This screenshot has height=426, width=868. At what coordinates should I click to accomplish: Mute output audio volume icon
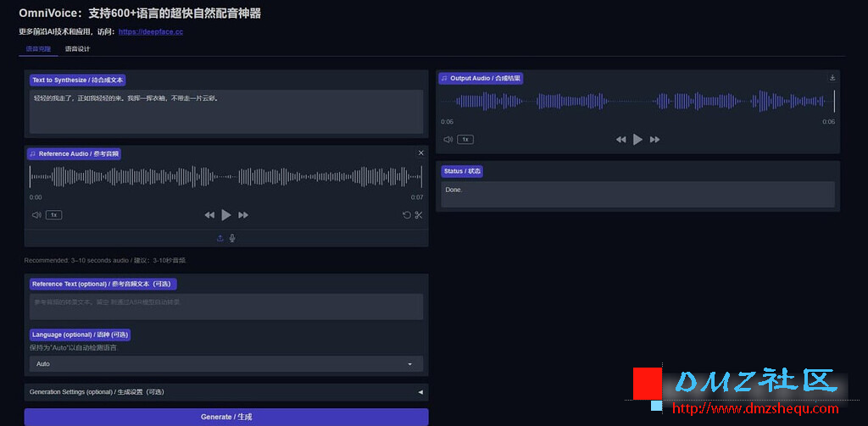448,140
